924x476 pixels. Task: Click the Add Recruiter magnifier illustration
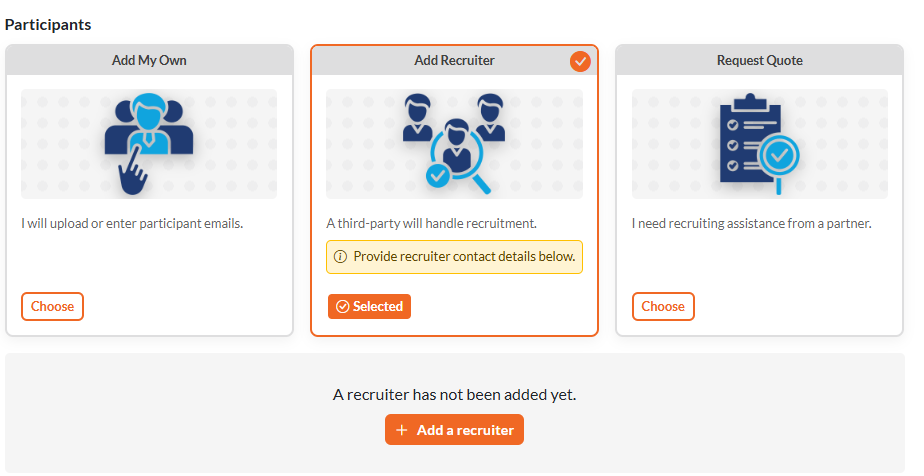tap(454, 144)
